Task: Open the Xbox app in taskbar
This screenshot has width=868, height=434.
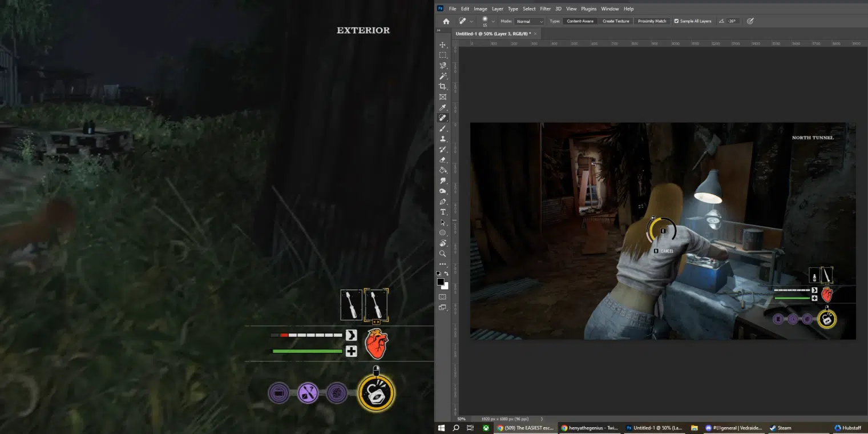Action: point(485,428)
